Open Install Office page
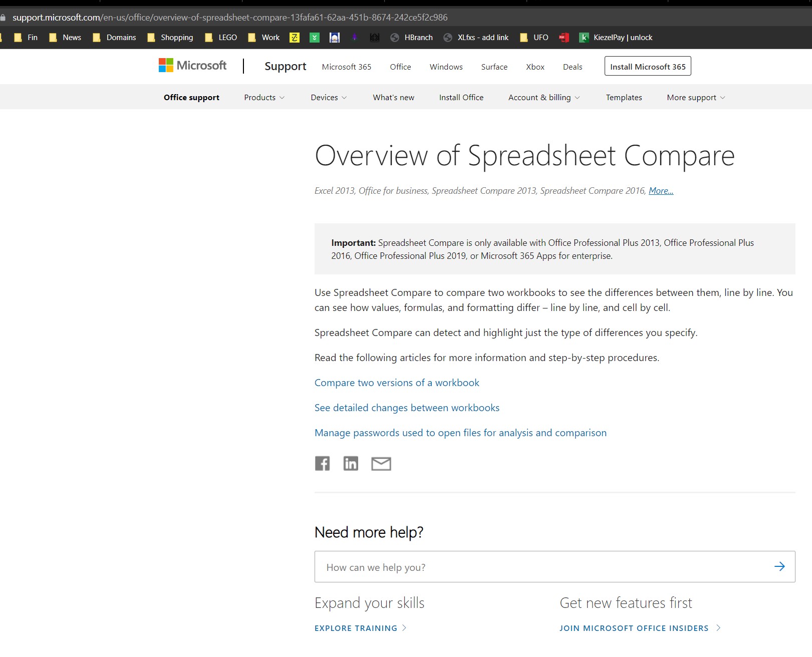Screen dimensions: 812x657 point(461,97)
